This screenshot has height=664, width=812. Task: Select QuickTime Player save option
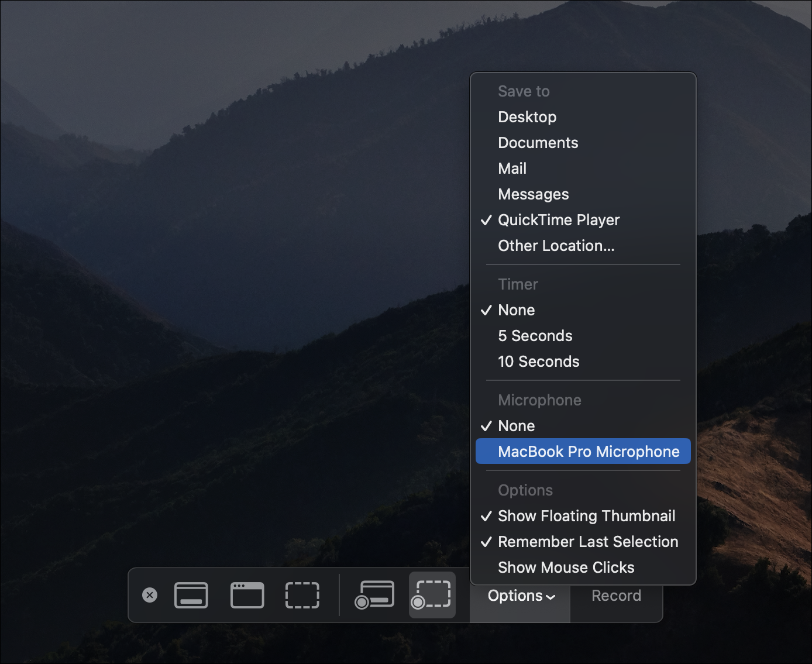coord(583,220)
